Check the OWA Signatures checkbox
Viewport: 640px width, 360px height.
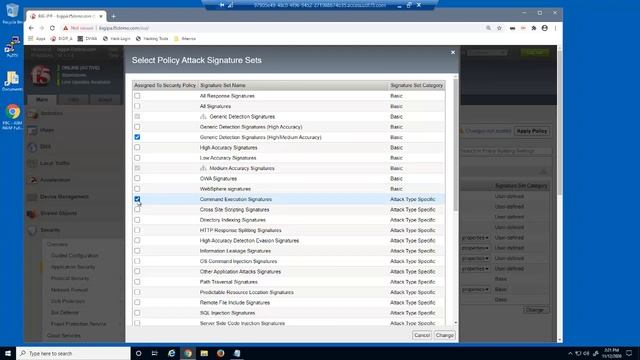point(137,178)
